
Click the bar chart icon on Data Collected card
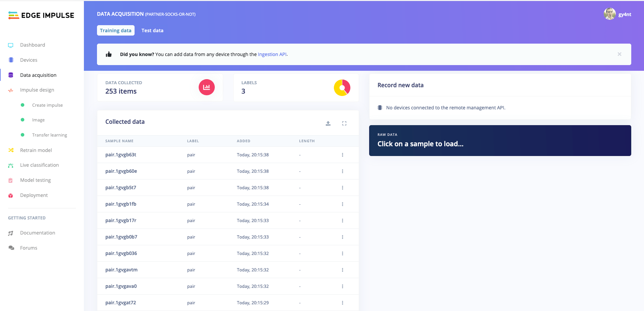207,87
